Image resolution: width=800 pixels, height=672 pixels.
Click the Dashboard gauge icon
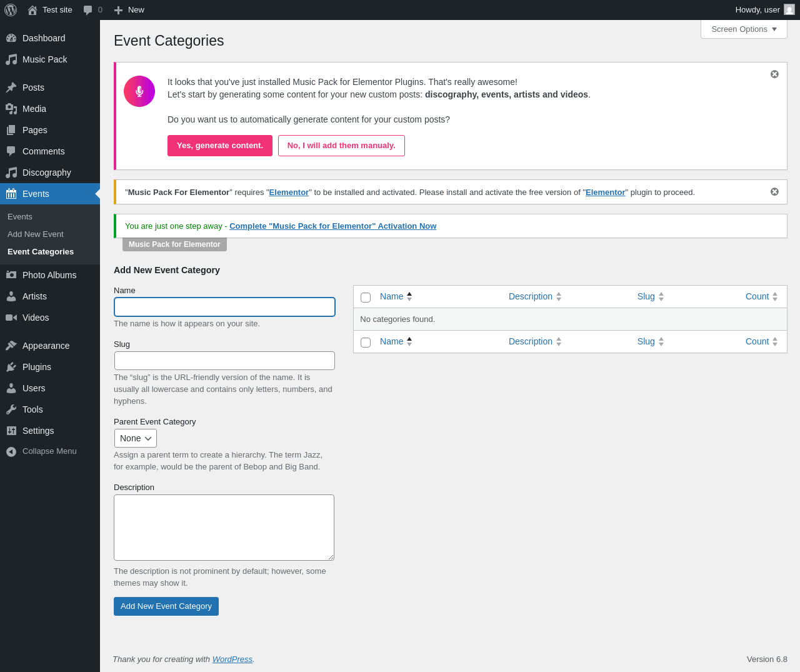coord(11,38)
